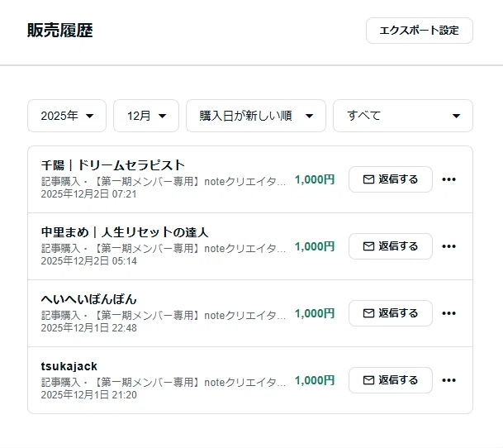Click the date 2025年12月2日 07:21
The height and width of the screenshot is (448, 503).
(89, 194)
